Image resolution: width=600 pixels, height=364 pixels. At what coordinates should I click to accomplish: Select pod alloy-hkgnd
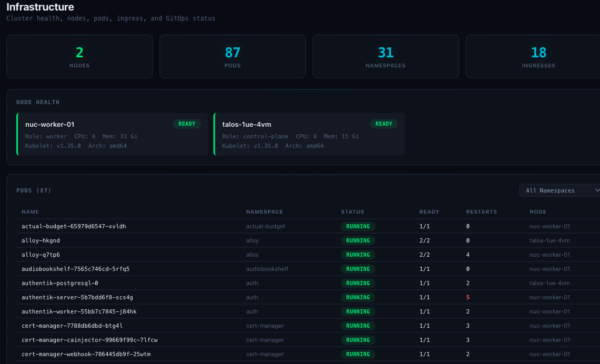tap(41, 240)
